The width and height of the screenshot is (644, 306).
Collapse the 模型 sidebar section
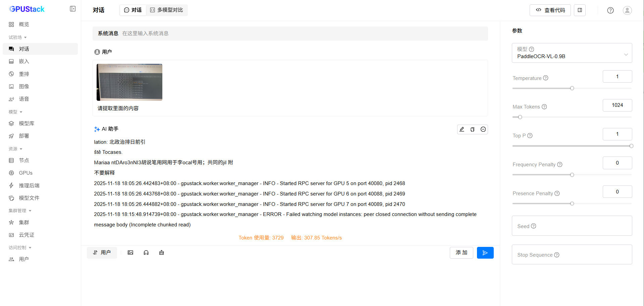pyautogui.click(x=15, y=112)
